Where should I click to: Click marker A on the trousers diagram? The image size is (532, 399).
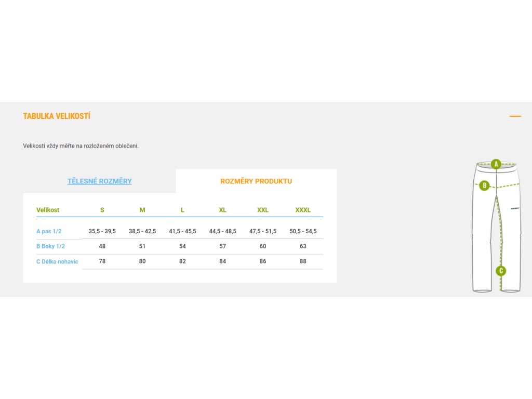[x=496, y=164]
